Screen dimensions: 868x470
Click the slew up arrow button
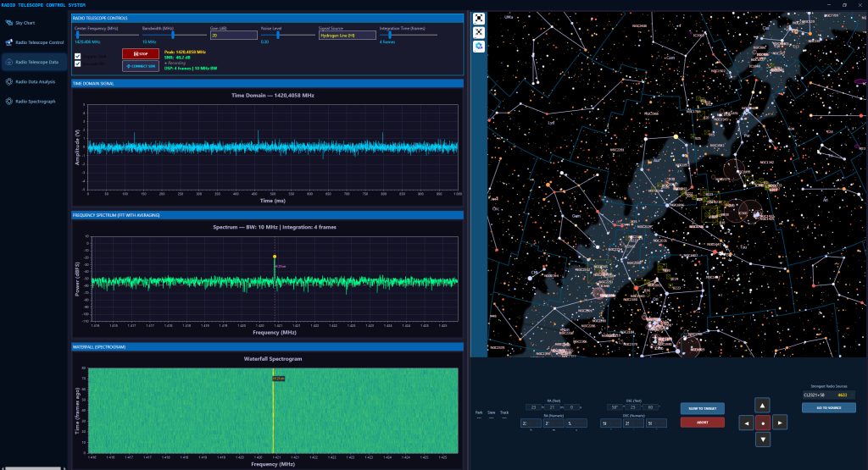[763, 405]
